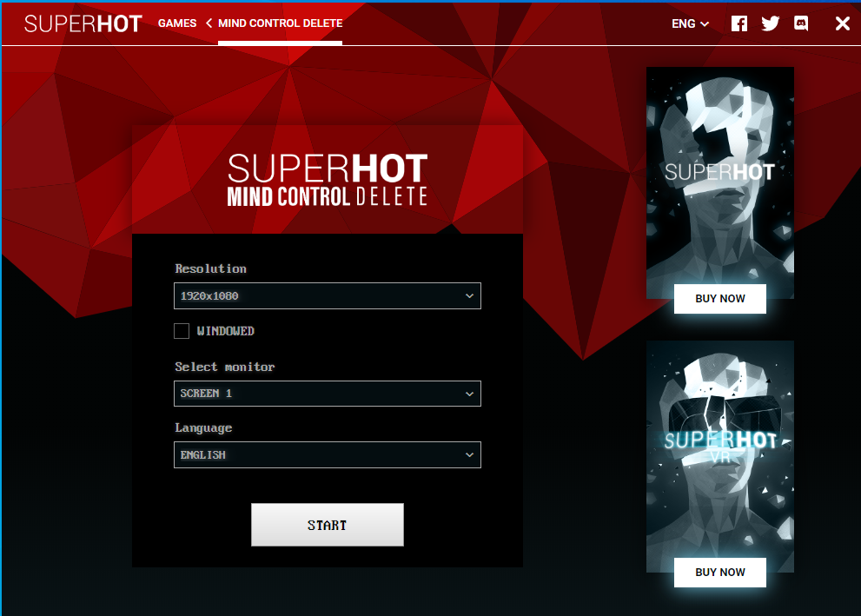Open the Twitter bird icon
The image size is (861, 616).
point(771,23)
